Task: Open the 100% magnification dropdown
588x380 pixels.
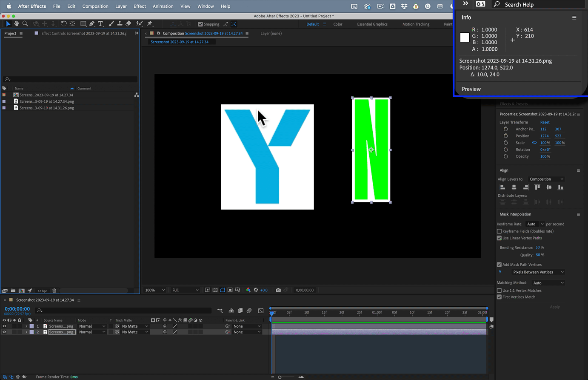Action: click(155, 290)
